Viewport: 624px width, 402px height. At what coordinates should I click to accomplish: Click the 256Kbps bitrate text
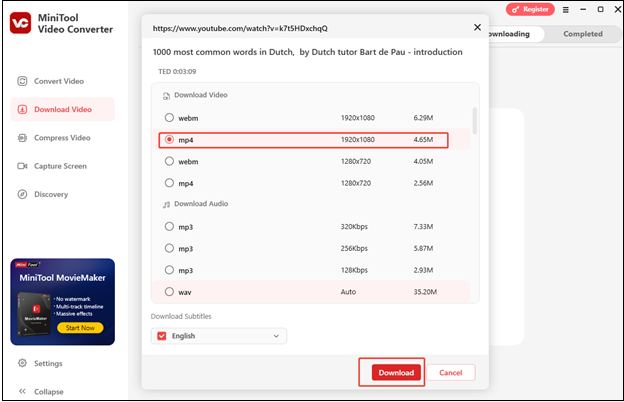[x=354, y=248]
